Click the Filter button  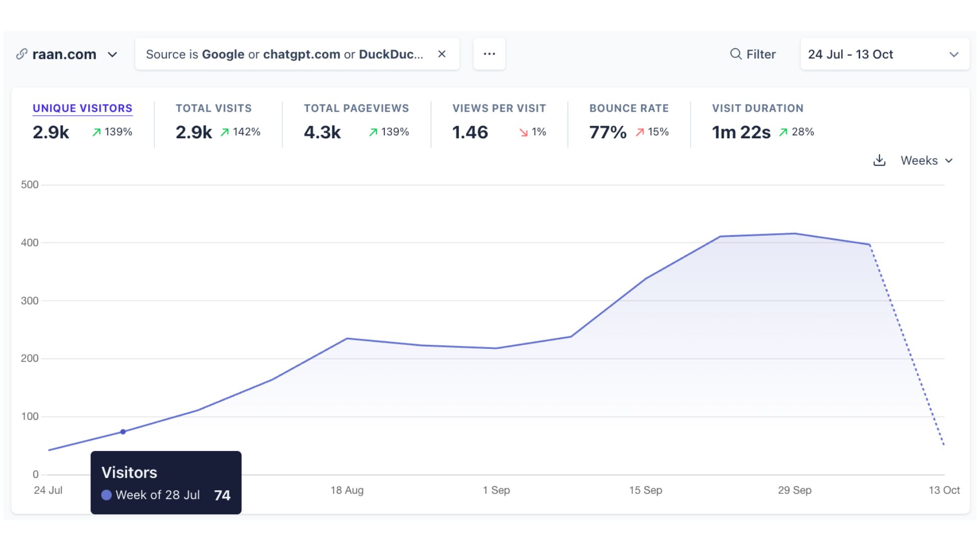coord(753,54)
